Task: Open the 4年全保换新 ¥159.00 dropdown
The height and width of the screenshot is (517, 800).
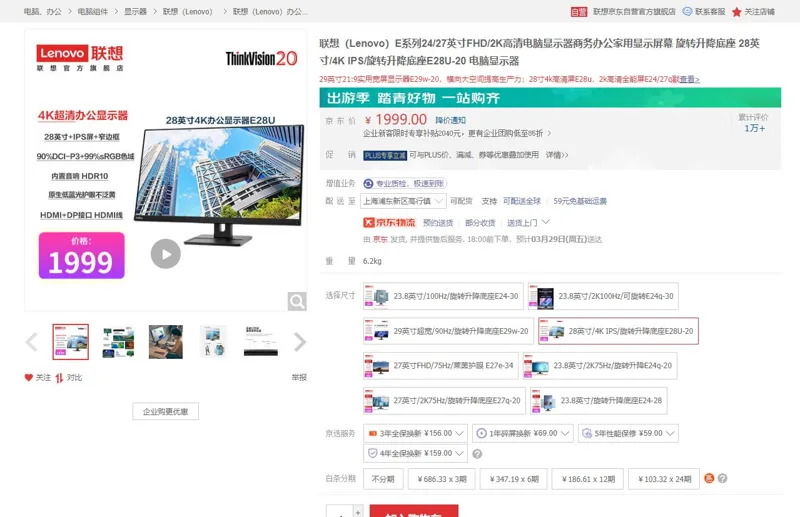Action: (x=415, y=453)
